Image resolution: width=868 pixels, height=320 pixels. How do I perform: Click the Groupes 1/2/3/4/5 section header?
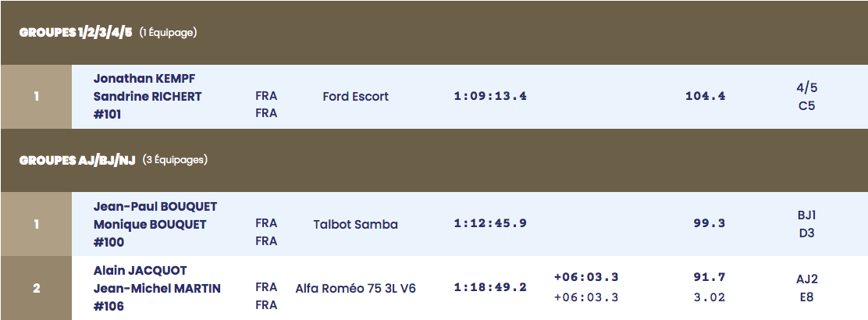(x=434, y=33)
